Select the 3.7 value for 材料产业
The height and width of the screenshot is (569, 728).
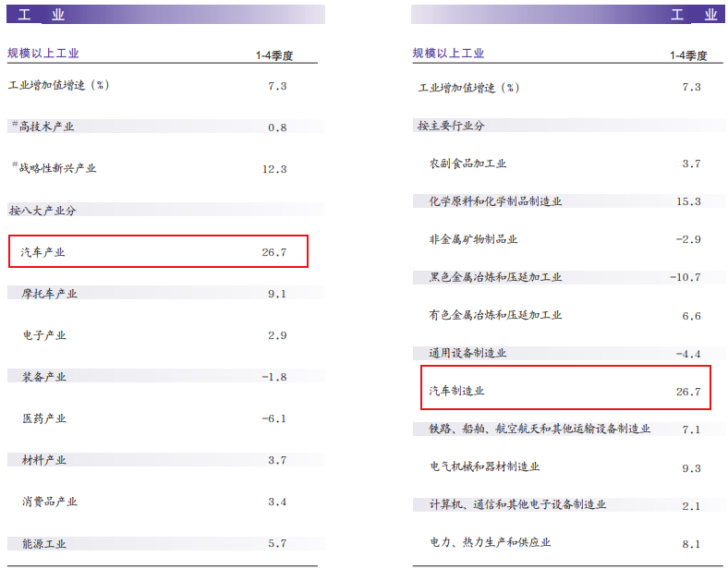[x=277, y=460]
